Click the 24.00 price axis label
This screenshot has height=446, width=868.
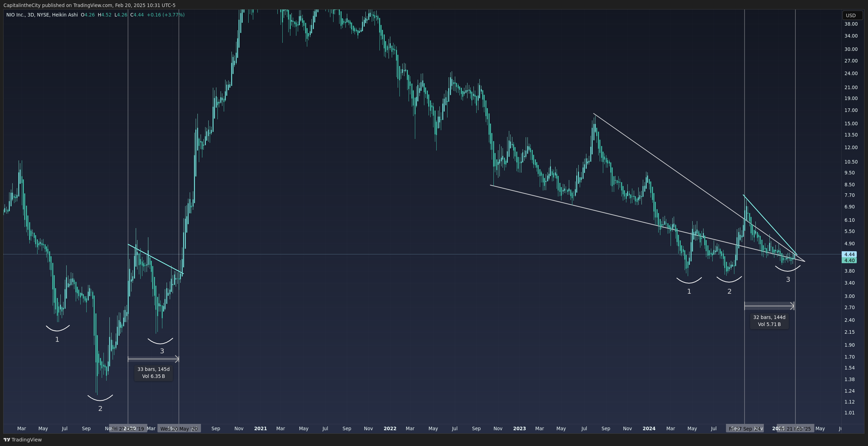pos(851,73)
